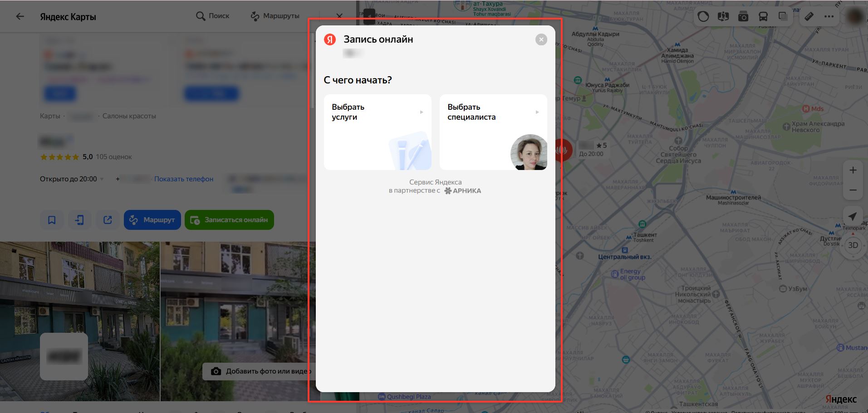Image resolution: width=868 pixels, height=413 pixels.
Task: Close the organization card side panel
Action: click(339, 16)
